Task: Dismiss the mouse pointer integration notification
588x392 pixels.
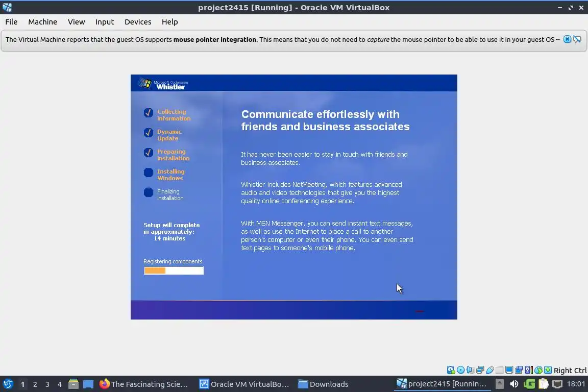Action: point(567,39)
